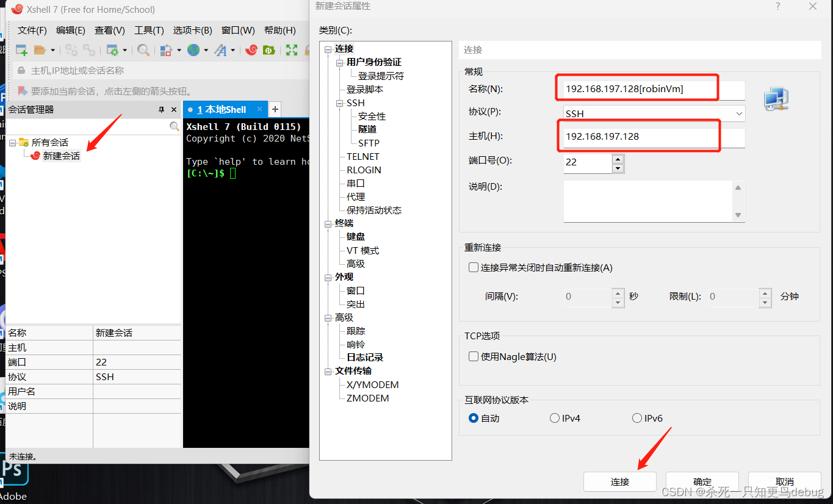Collapse the 用户身份验证 tree node
This screenshot has height=504, width=833.
tap(340, 62)
